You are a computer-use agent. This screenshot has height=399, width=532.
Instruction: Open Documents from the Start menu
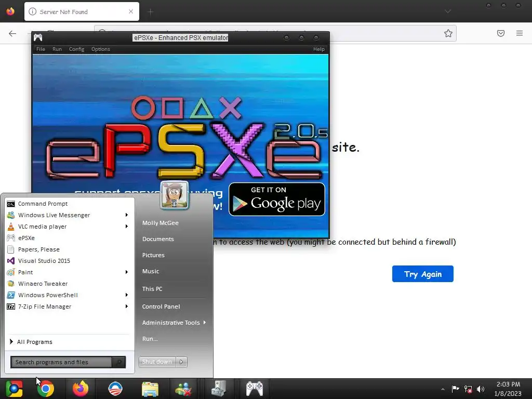158,239
